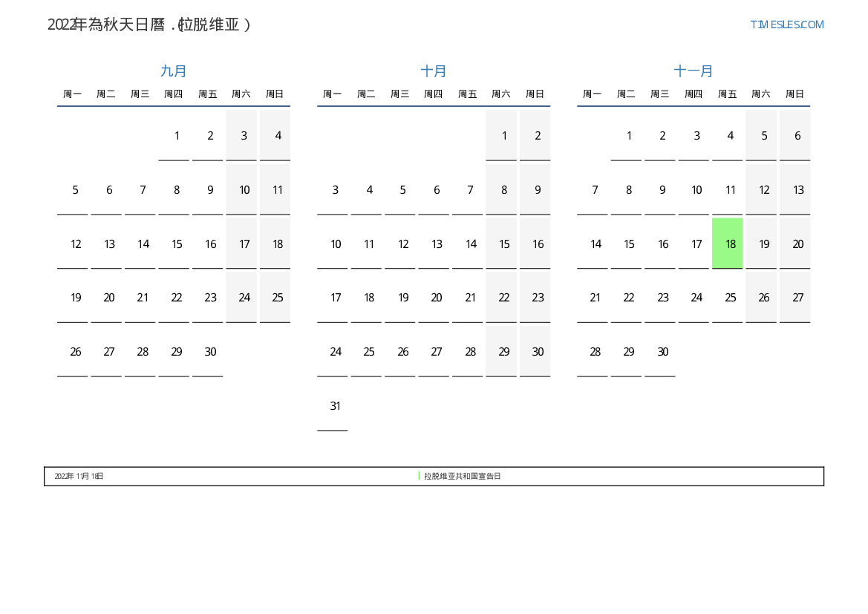Select the green highlighted November 18

click(x=727, y=244)
